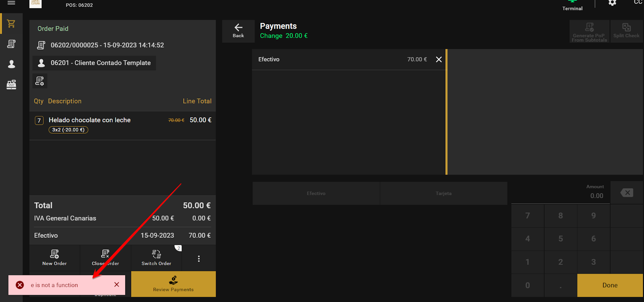Tap keypad digit 1

(528, 262)
